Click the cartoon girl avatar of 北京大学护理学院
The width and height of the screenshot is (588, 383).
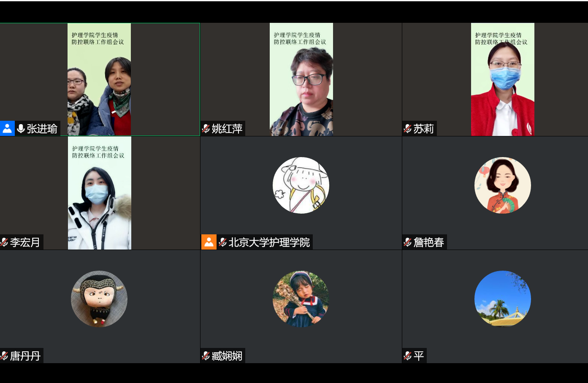(x=301, y=185)
